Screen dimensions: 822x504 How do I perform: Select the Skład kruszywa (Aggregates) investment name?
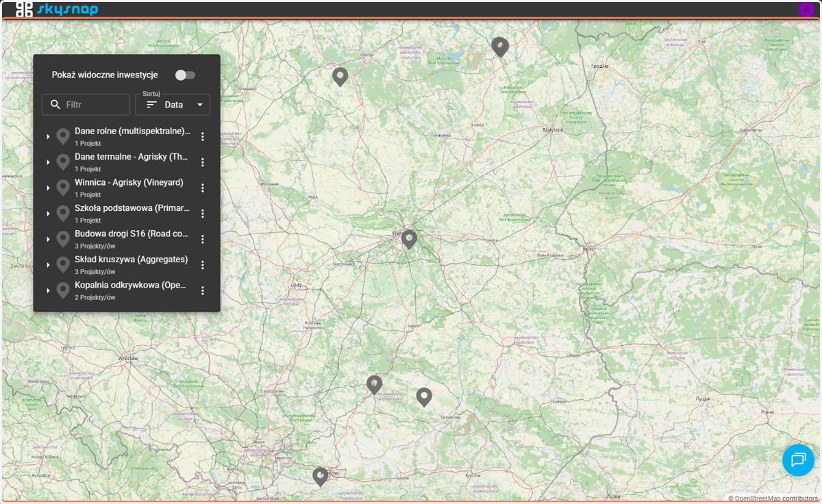[131, 260]
